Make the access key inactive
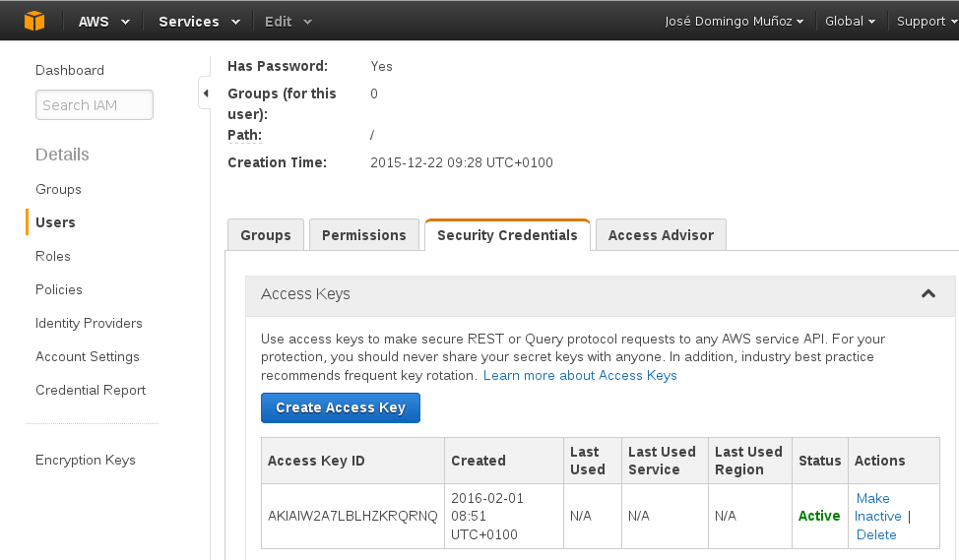Image resolution: width=959 pixels, height=560 pixels. (876, 507)
